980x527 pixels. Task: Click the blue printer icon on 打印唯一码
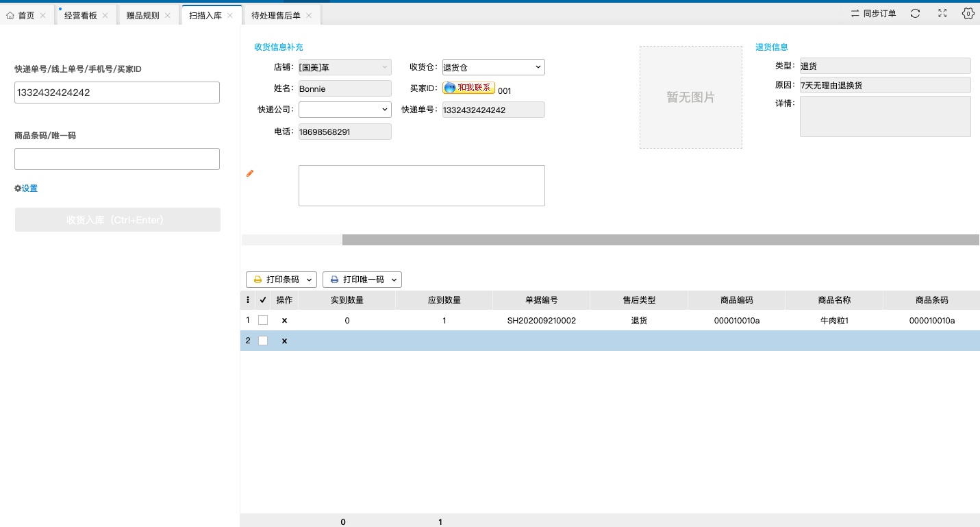[x=334, y=280]
